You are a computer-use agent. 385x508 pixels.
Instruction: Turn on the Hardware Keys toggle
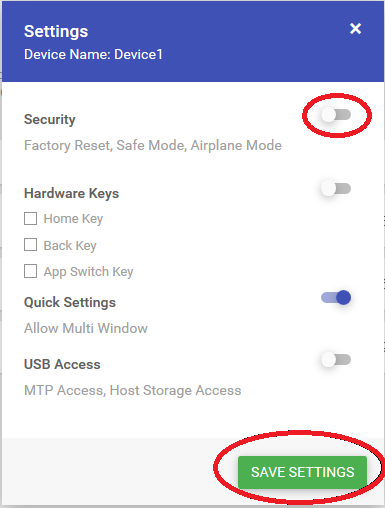pos(336,189)
